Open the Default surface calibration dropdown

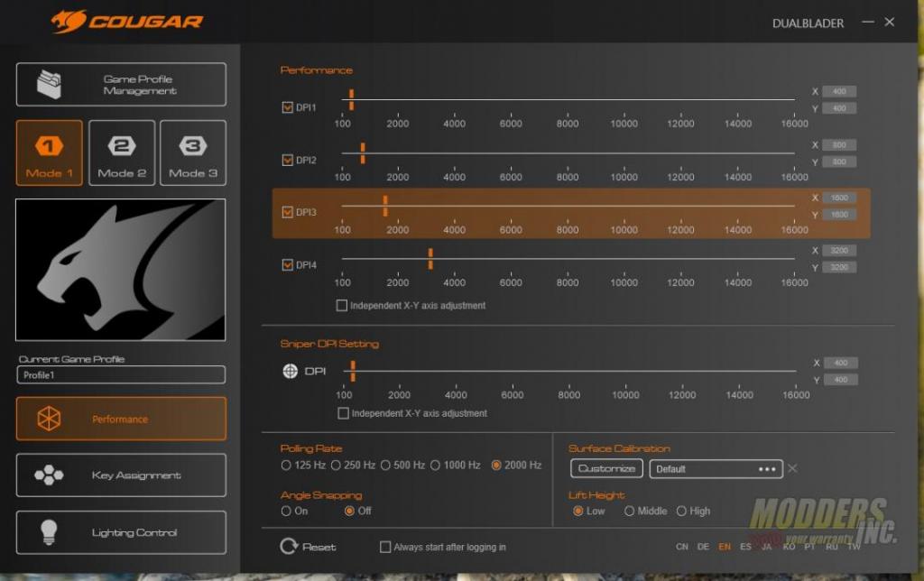[x=716, y=468]
